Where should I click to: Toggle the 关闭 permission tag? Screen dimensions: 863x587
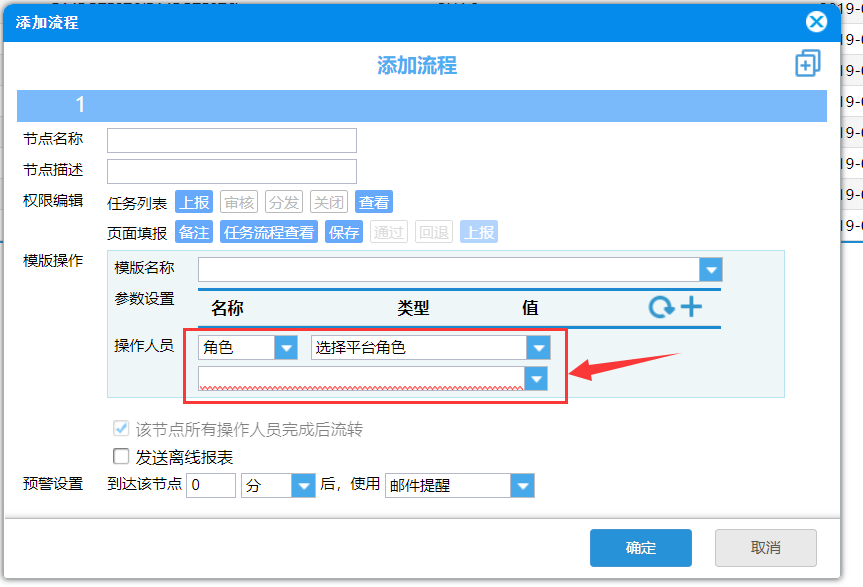click(329, 202)
